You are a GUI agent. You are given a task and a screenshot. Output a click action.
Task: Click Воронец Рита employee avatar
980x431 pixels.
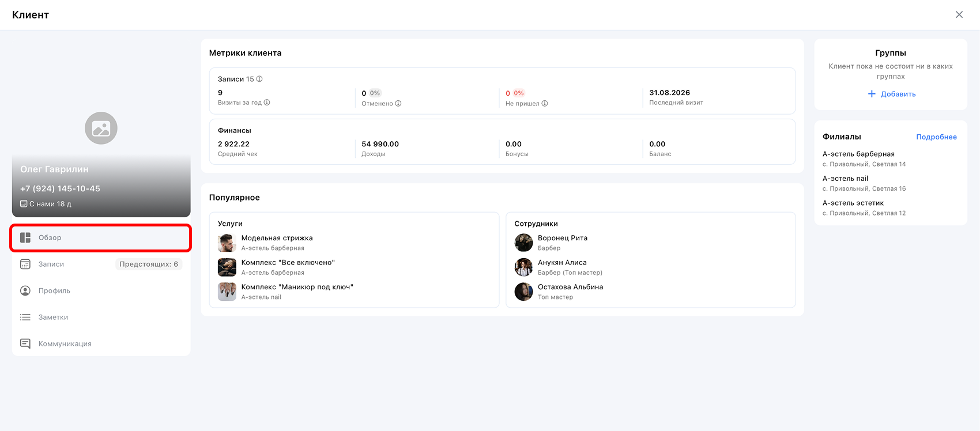click(x=523, y=243)
